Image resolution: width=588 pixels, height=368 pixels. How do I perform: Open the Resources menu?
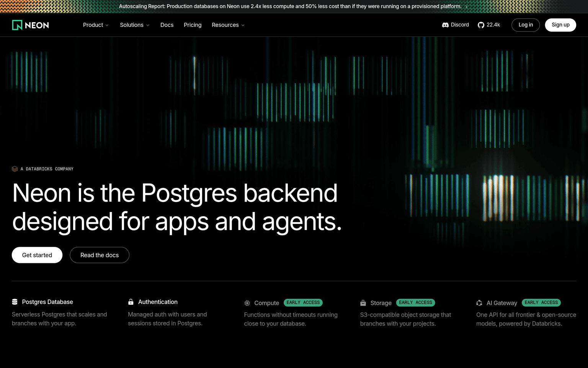pos(228,25)
